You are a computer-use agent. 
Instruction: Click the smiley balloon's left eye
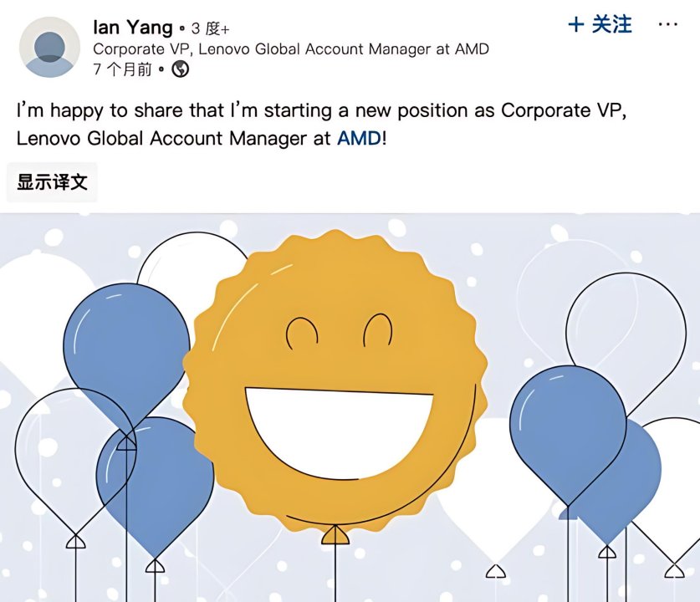301,333
